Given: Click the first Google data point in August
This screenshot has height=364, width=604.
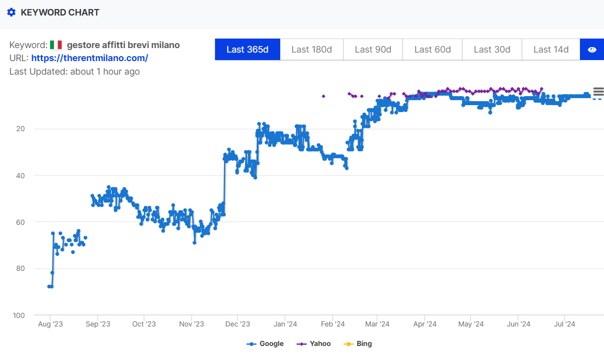Looking at the screenshot, I should 49,286.
